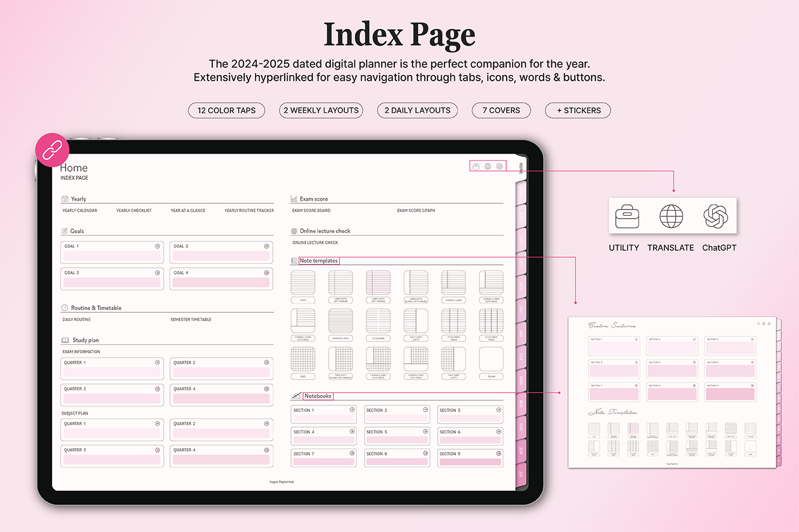This screenshot has width=799, height=532.
Task: Click the pen icon beside Notebooks heading
Action: point(296,396)
